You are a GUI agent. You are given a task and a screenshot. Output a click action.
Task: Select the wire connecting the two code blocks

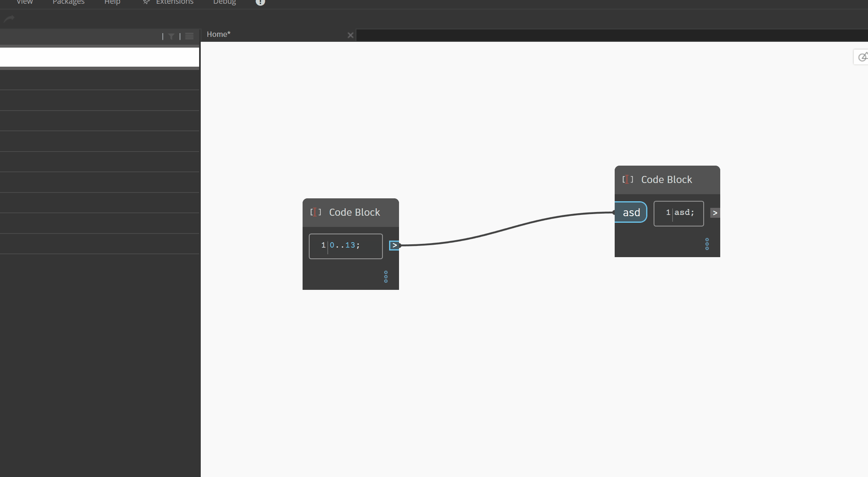tap(507, 229)
